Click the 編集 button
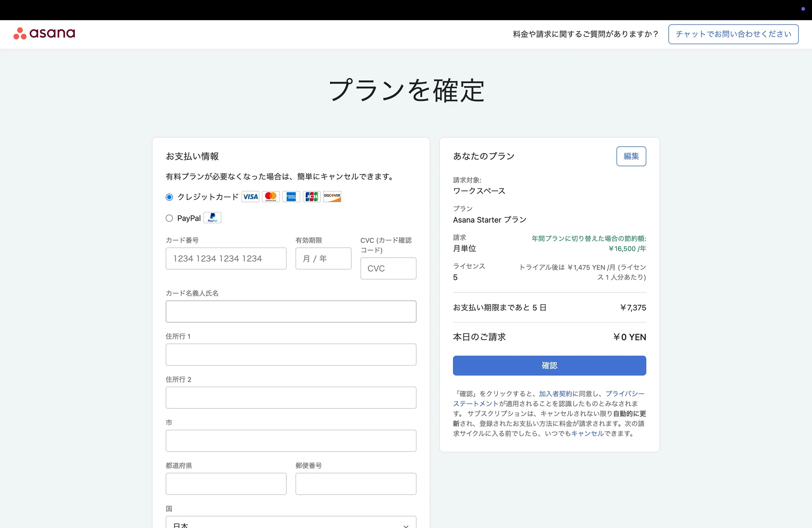 point(631,156)
